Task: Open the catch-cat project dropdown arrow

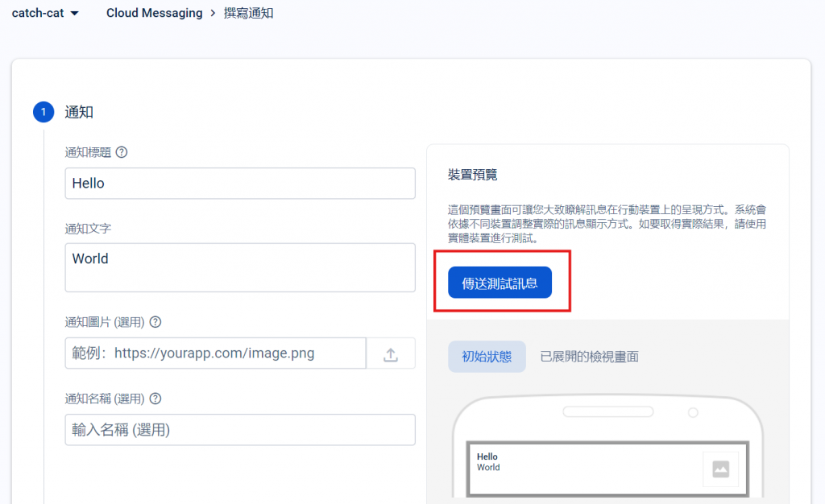Action: 75,13
